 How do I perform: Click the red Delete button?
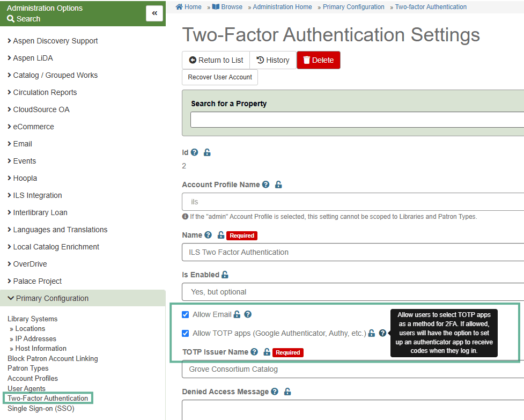pyautogui.click(x=319, y=60)
